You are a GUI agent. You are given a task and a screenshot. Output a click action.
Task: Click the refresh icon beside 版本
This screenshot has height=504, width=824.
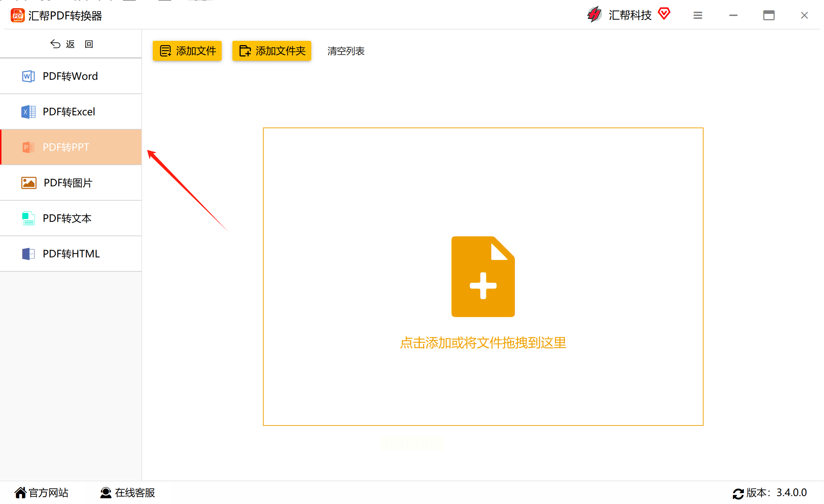(738, 493)
